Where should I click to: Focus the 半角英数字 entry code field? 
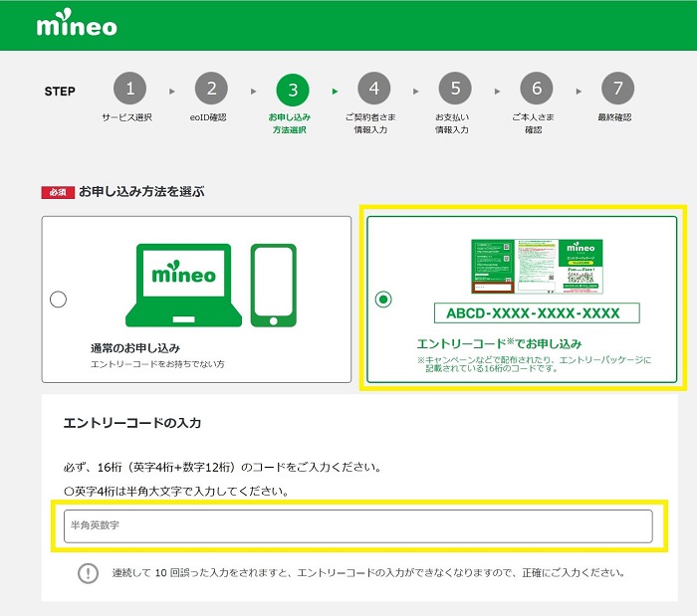tap(358, 526)
